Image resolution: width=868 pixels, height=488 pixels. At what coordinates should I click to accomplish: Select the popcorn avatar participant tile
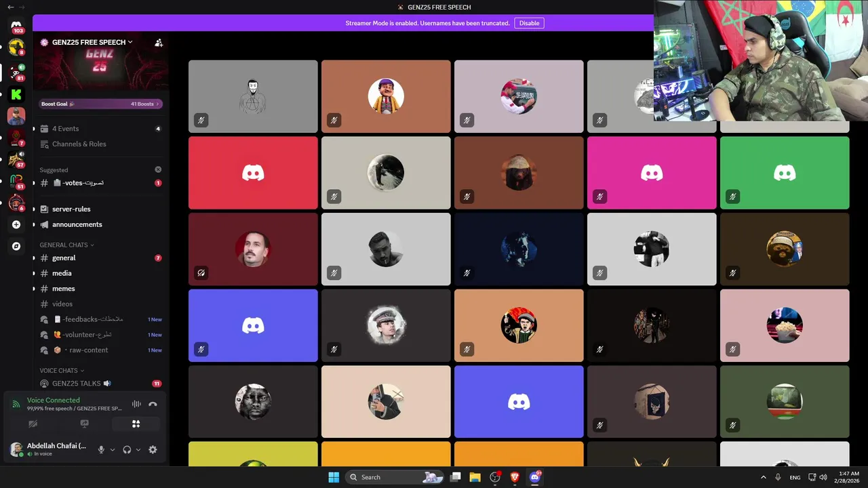coord(785,325)
